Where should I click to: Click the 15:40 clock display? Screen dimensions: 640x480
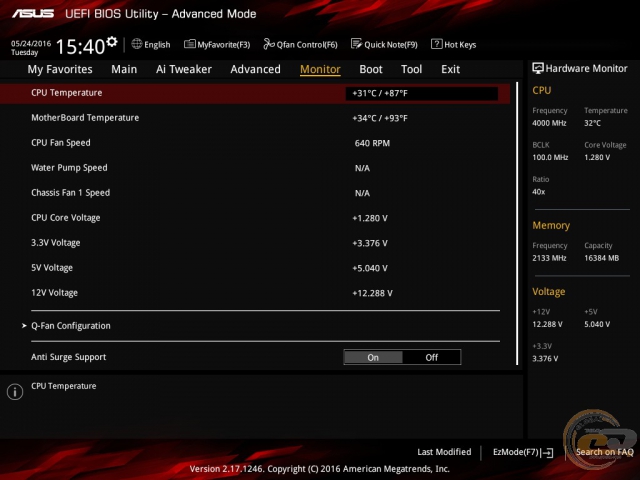[x=80, y=47]
